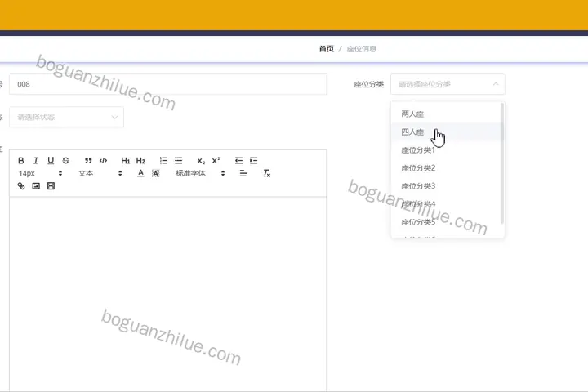Image resolution: width=588 pixels, height=392 pixels.
Task: Choose 座位分类1 option
Action: 446,149
